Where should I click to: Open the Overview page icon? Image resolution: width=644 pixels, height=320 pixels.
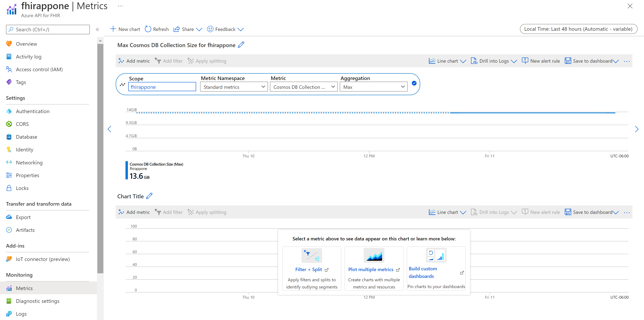click(9, 44)
